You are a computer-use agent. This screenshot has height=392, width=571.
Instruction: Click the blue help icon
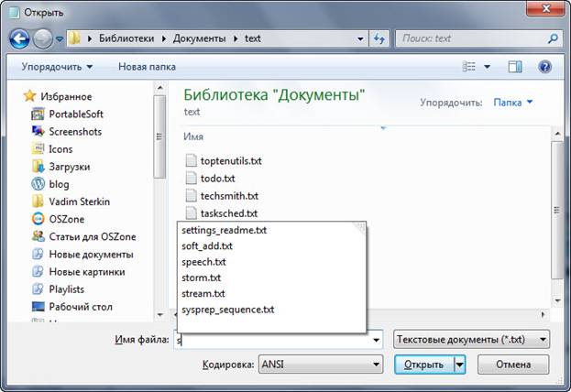(544, 67)
